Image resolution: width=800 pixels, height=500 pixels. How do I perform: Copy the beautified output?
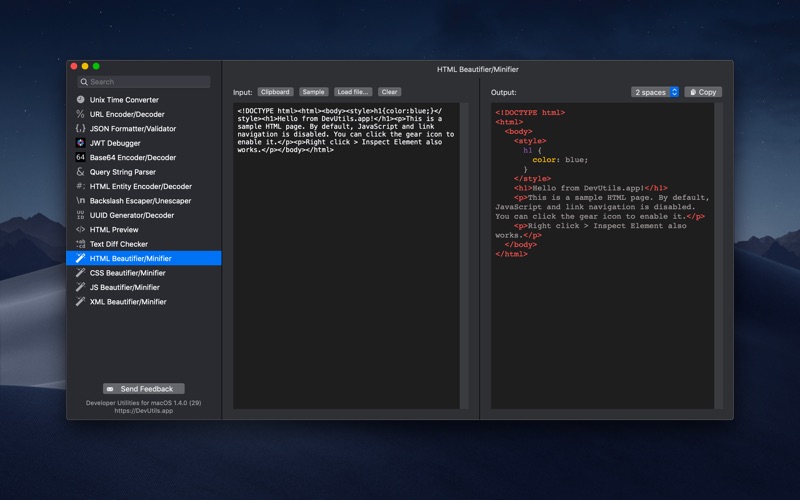point(702,92)
